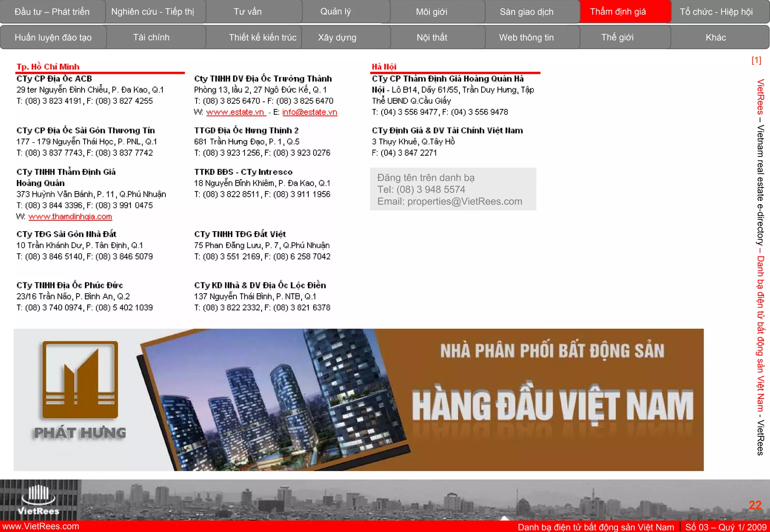Select CTy CP Địa Ốc Sài Gòn Thương Tín
Screen dimensions: 770x532
click(85, 130)
